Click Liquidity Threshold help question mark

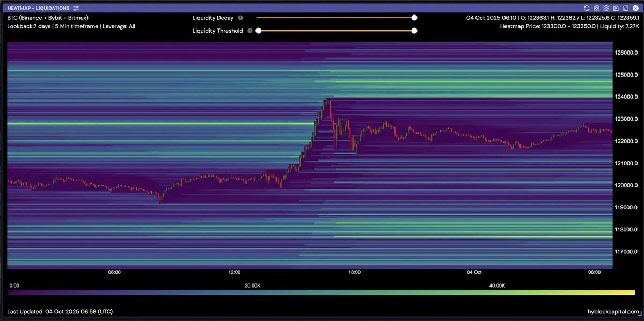[248, 31]
